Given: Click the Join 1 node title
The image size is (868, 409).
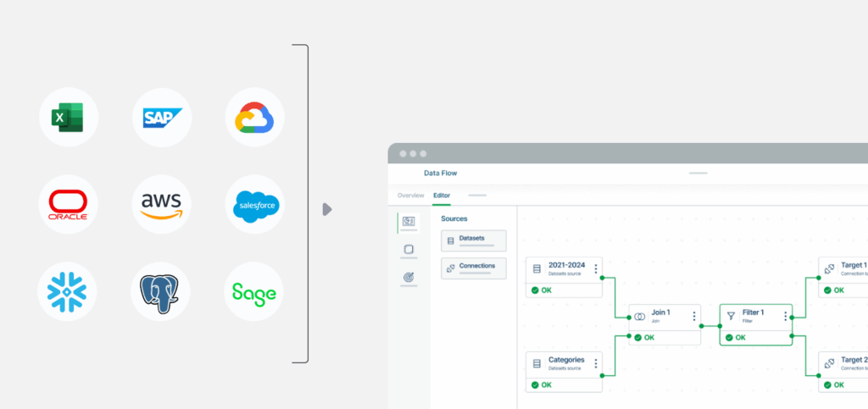Looking at the screenshot, I should pos(660,312).
